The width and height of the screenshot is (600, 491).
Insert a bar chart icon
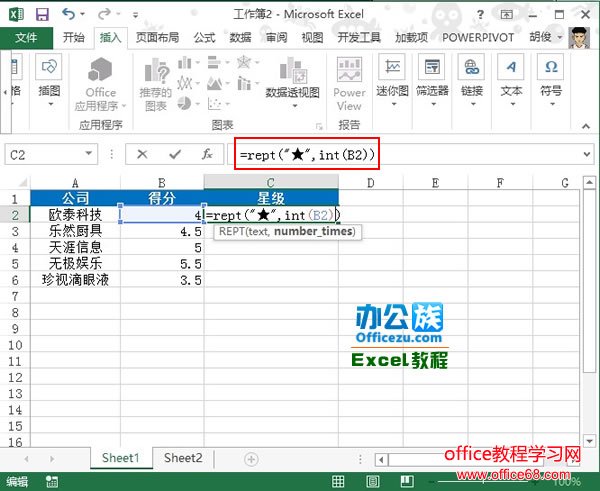[x=214, y=62]
